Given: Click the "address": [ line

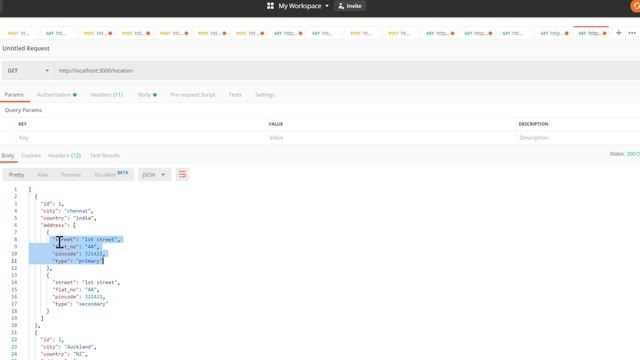Looking at the screenshot, I should point(58,225).
